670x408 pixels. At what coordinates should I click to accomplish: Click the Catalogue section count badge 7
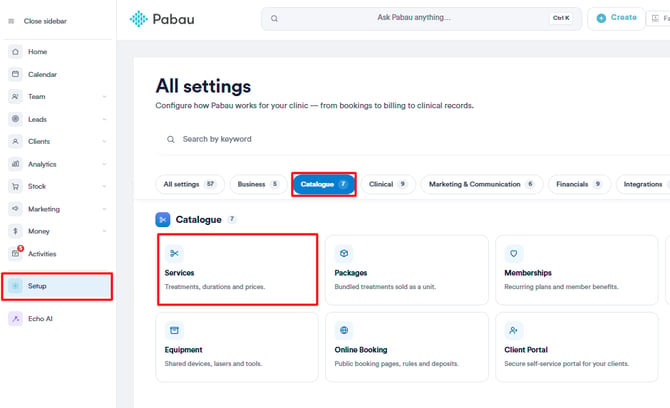coord(232,219)
